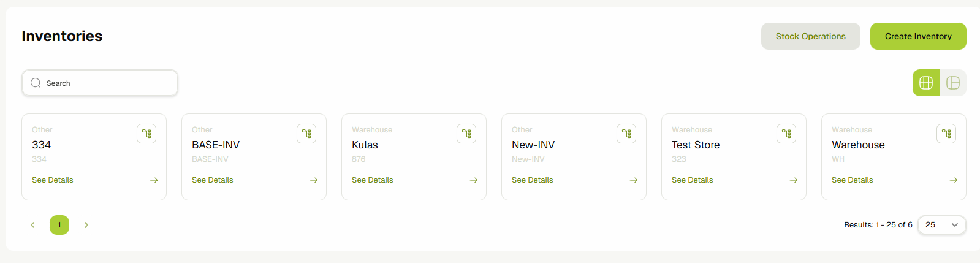Open hierarchy icon on Test Store card

786,134
